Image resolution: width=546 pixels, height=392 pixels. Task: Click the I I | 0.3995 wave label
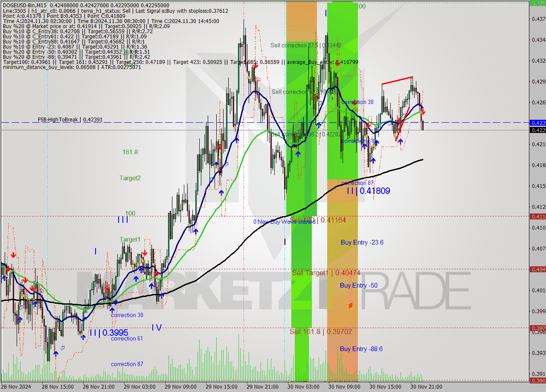coord(108,332)
